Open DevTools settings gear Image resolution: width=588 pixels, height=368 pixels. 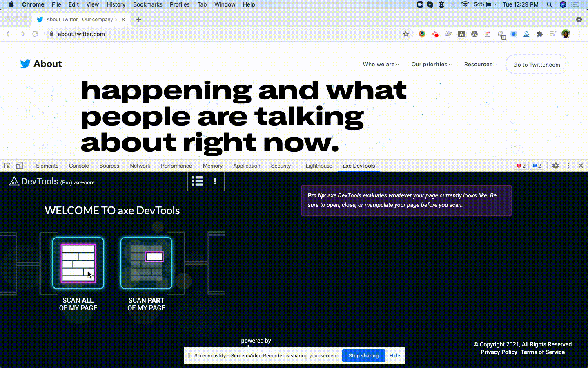point(555,166)
